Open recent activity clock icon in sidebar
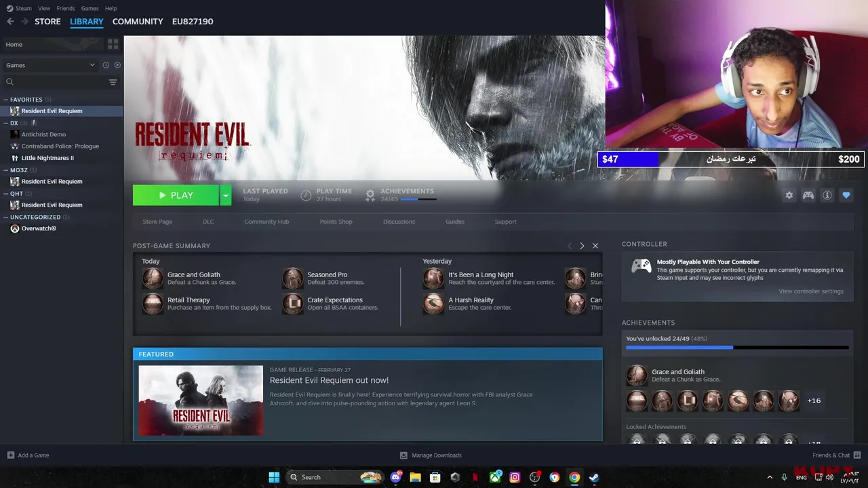This screenshot has width=868, height=488. point(106,65)
